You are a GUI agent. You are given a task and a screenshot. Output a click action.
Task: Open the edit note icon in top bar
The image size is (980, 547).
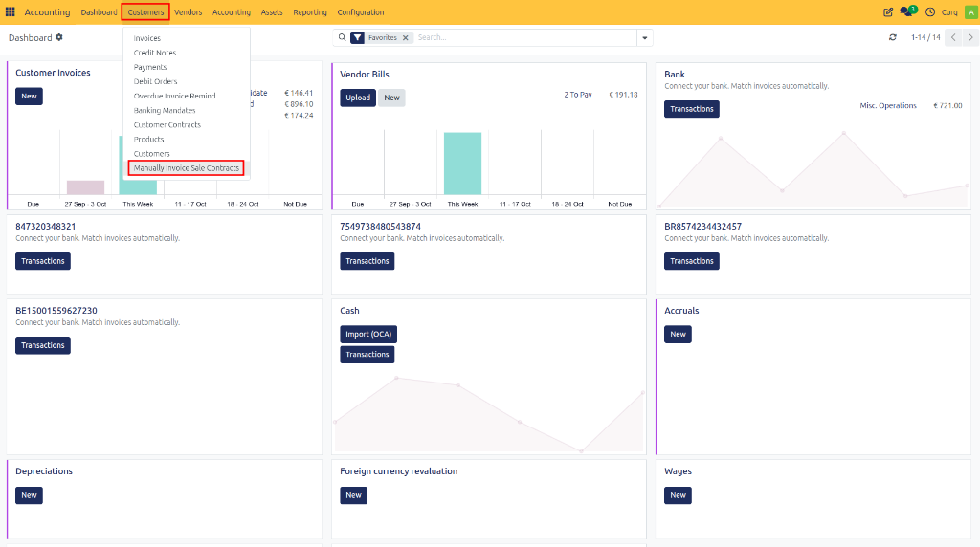coord(887,11)
